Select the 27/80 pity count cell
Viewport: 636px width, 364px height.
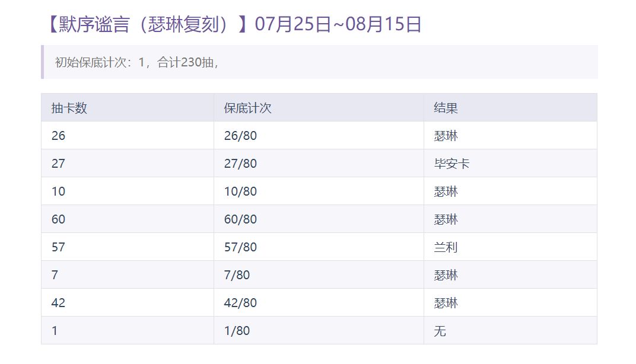(x=319, y=164)
